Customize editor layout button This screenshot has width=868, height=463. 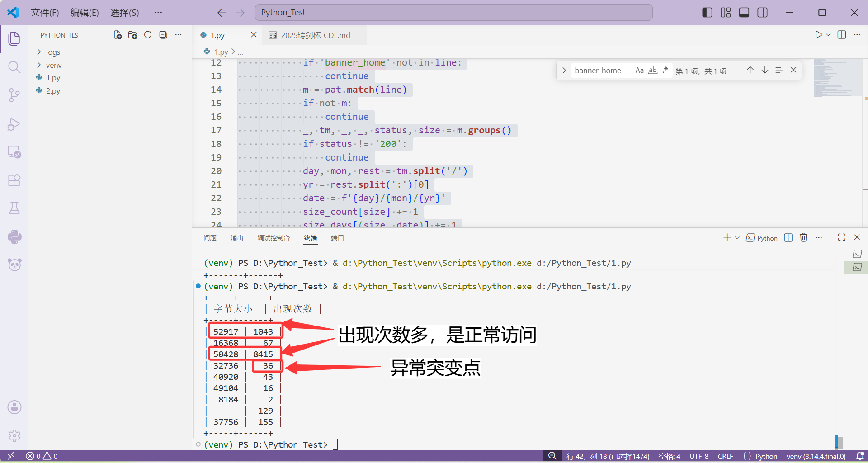click(x=726, y=13)
